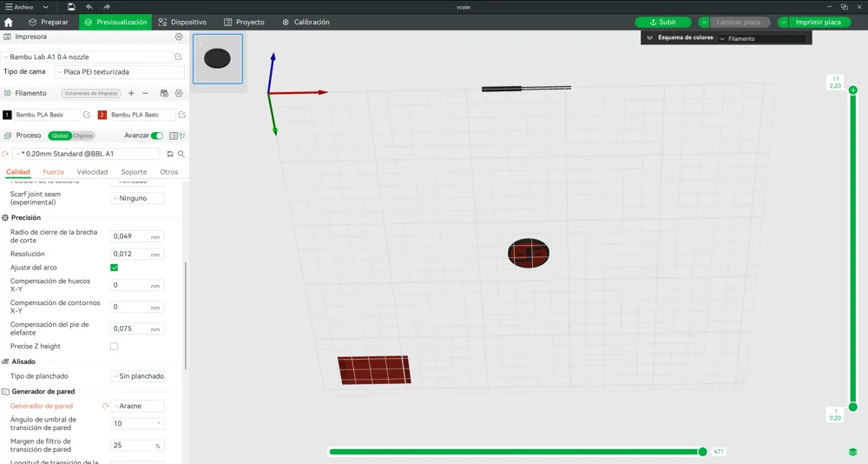
Task: Save project with the floppy disk icon
Action: 71,7
